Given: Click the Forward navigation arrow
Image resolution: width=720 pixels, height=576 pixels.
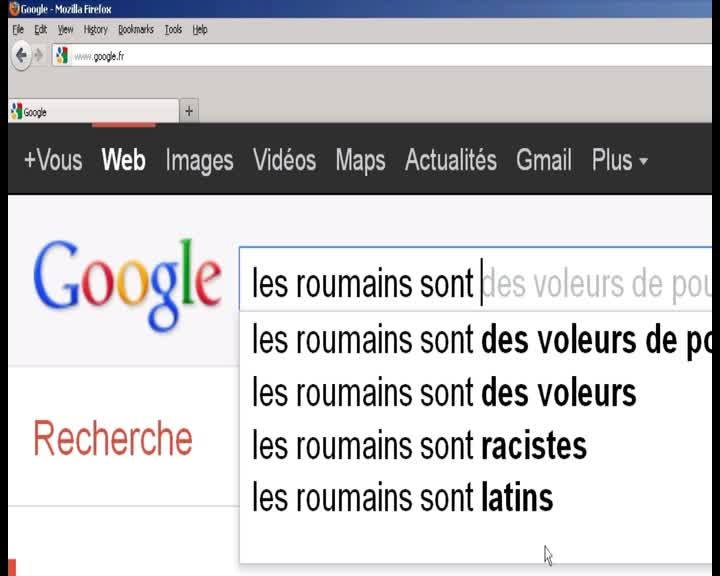Looking at the screenshot, I should pyautogui.click(x=39, y=56).
